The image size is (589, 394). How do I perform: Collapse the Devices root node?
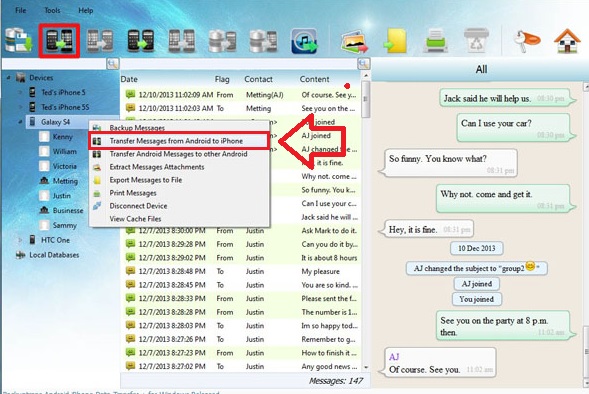(8, 78)
